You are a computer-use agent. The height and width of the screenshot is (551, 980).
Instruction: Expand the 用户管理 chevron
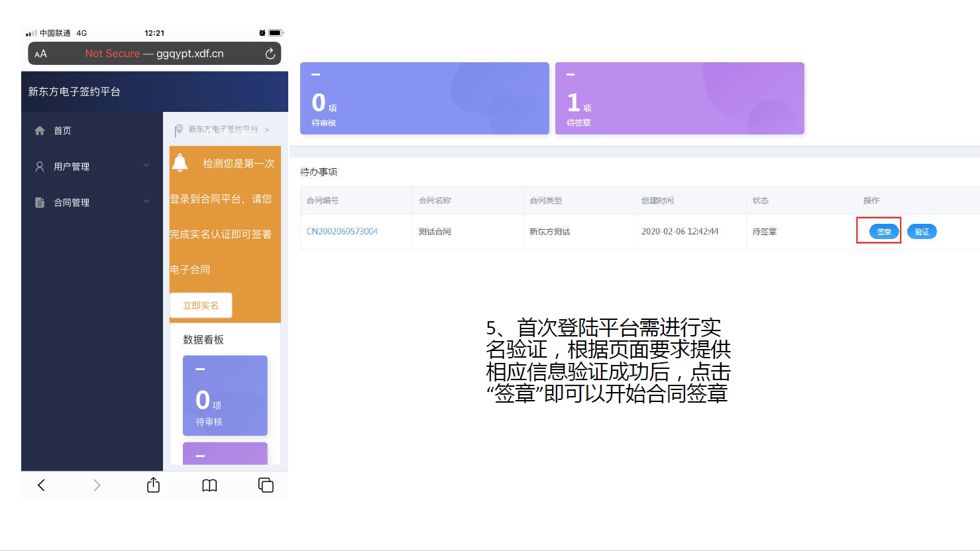[146, 166]
